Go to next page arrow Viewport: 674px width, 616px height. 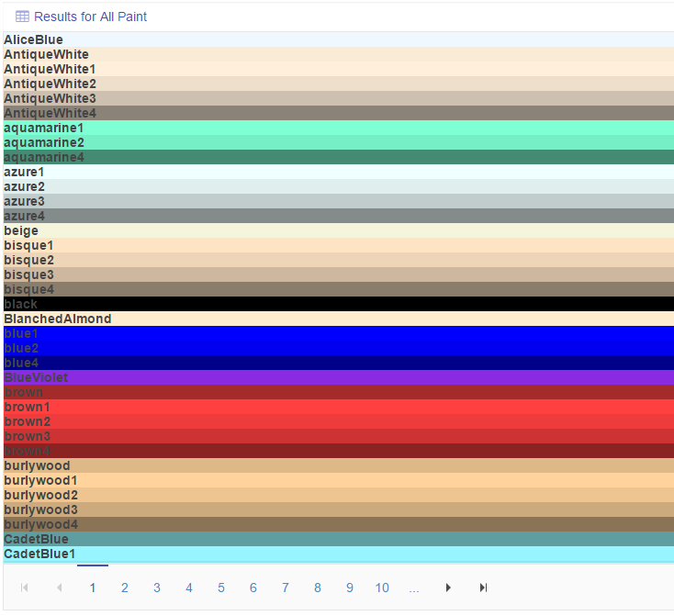[448, 588]
